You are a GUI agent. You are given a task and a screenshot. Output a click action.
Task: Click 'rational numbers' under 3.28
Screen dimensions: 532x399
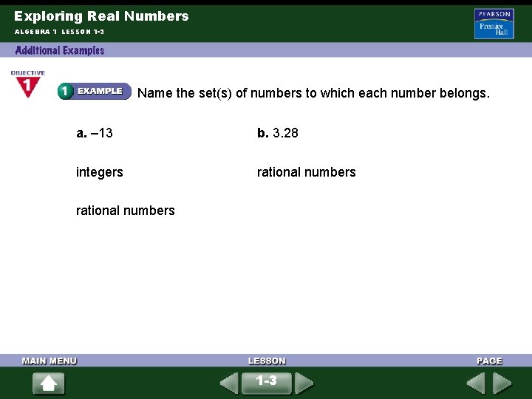307,172
